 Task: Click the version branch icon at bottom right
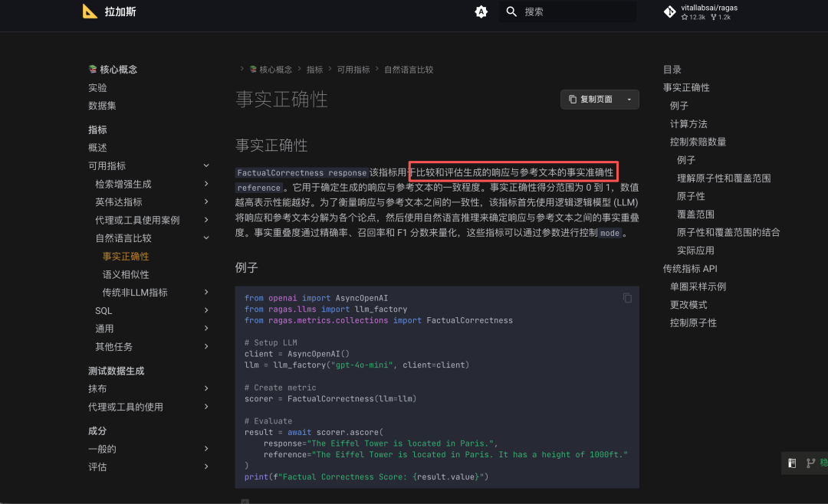[810, 463]
